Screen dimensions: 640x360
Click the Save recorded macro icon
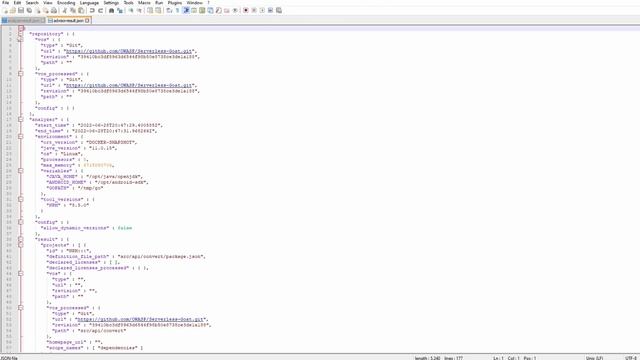click(x=279, y=10)
